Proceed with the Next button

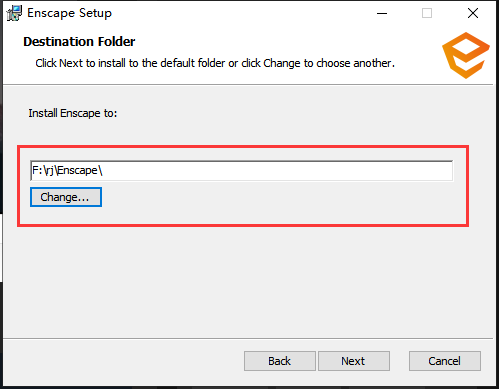tap(354, 361)
